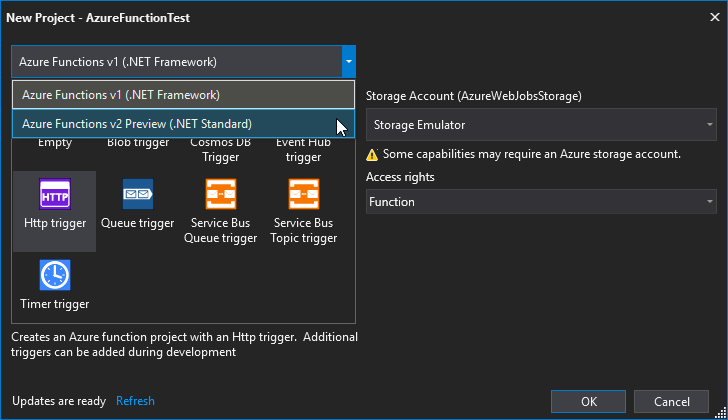Choose the Queue trigger envelope icon
The height and width of the screenshot is (420, 728).
pos(137,194)
